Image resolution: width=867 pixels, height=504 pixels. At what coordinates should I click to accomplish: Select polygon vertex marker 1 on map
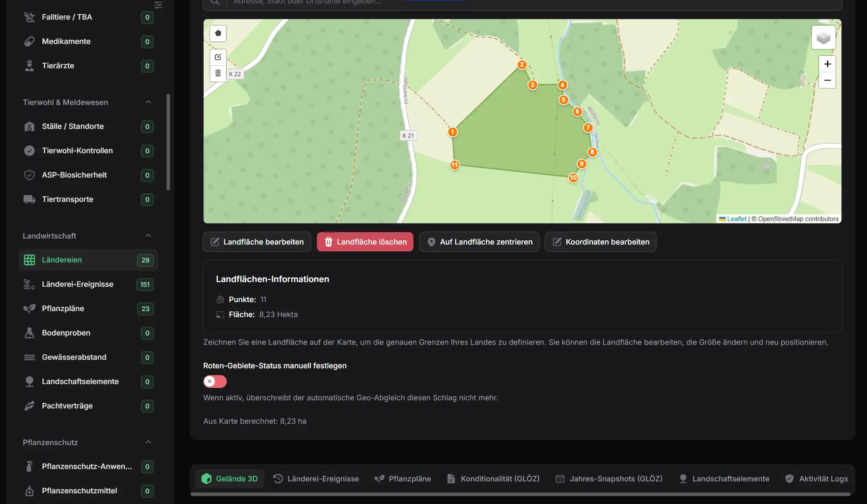pyautogui.click(x=452, y=132)
